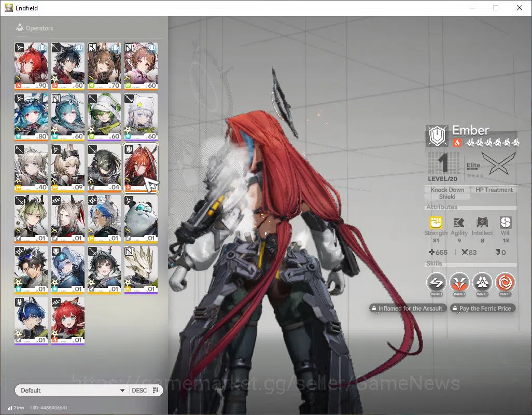This screenshot has height=415, width=532.
Task: Select the black-haired girl card in fifth row
Action: pyautogui.click(x=104, y=270)
